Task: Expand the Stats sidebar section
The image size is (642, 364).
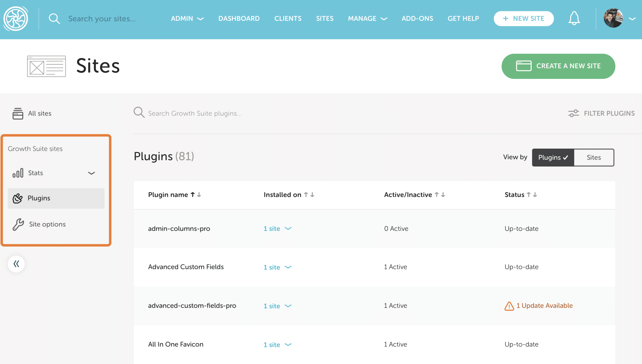Action: tap(91, 173)
